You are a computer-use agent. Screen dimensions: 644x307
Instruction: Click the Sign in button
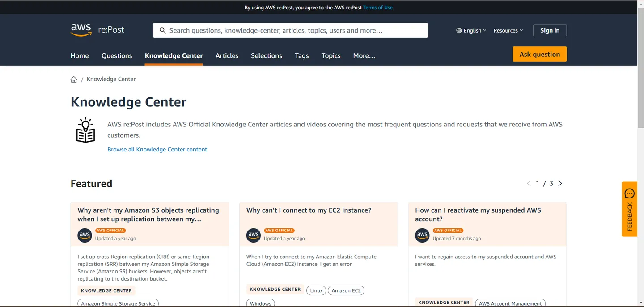550,30
